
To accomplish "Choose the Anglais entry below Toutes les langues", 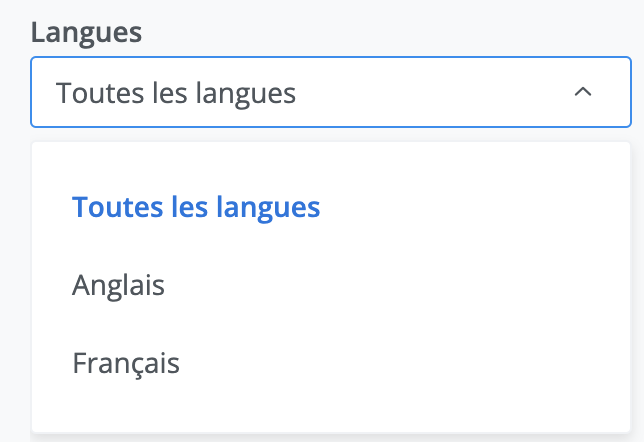I will pos(118,286).
